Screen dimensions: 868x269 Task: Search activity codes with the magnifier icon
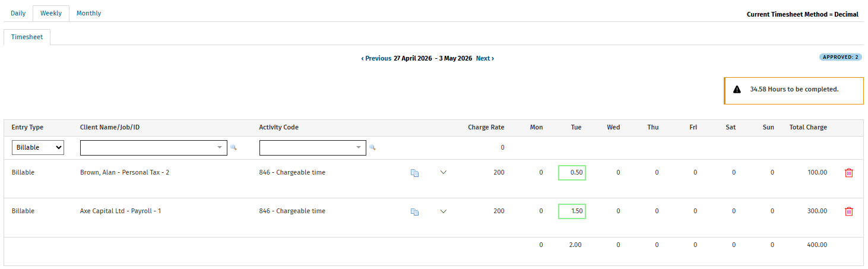click(x=372, y=147)
